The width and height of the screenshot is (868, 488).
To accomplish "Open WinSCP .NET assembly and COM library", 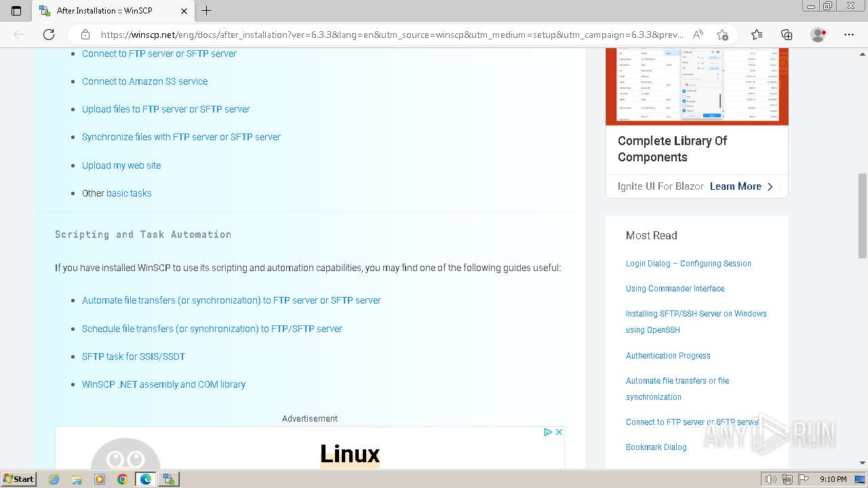I will (163, 384).
